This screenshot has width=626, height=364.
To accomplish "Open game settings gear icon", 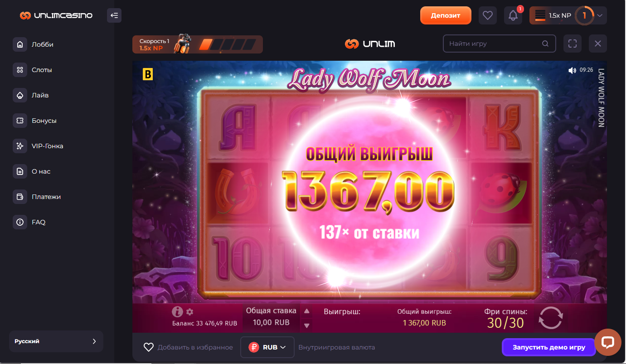I will click(x=190, y=312).
